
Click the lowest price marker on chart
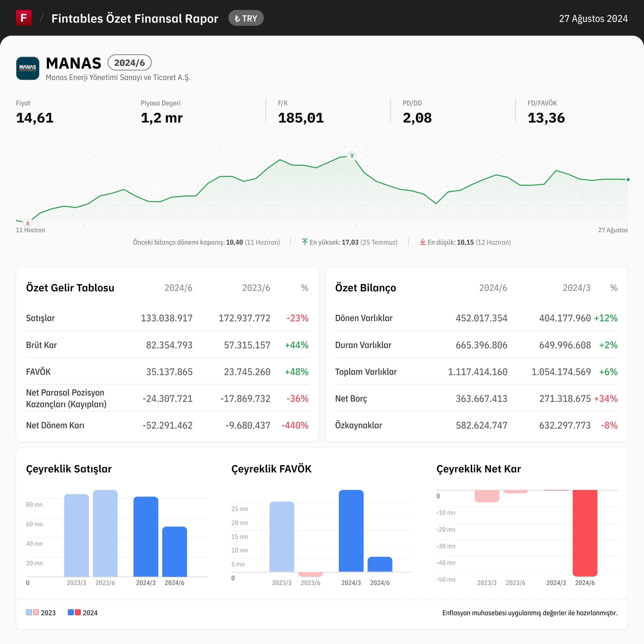(28, 222)
